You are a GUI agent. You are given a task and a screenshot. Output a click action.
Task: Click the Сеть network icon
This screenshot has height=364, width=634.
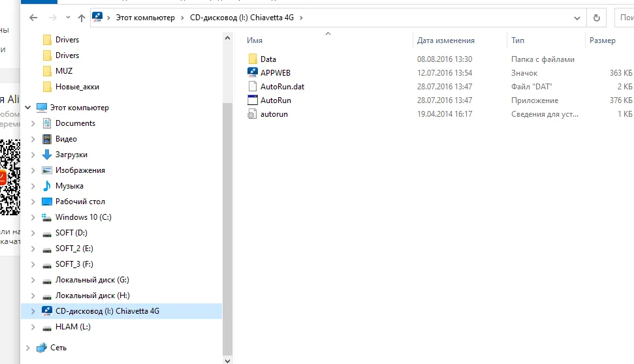pos(42,348)
